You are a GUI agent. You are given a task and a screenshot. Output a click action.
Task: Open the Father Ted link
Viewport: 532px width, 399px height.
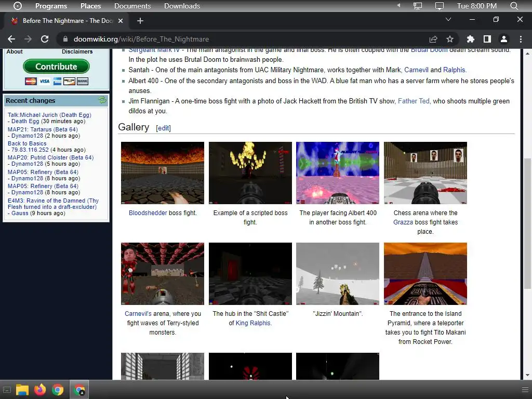(414, 101)
